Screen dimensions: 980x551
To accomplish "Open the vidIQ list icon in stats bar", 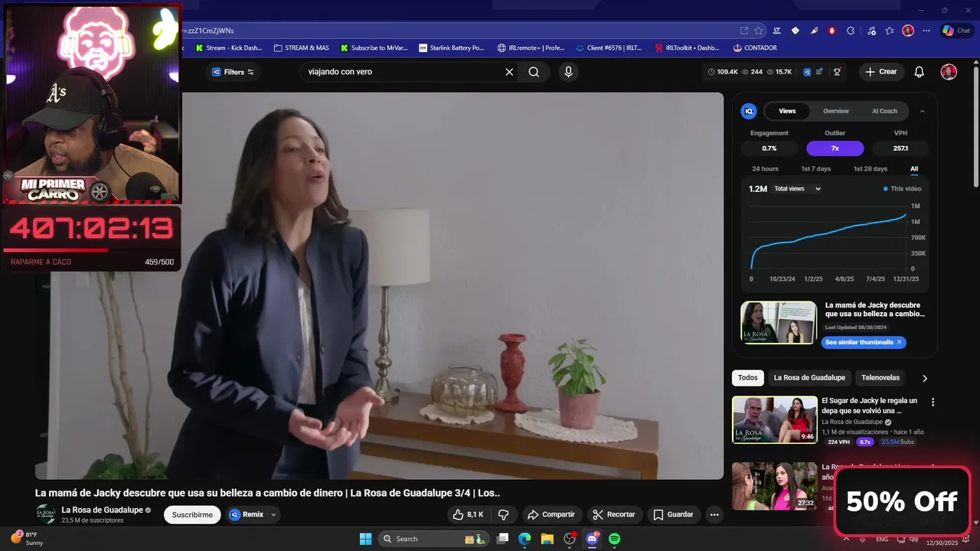I will click(819, 72).
